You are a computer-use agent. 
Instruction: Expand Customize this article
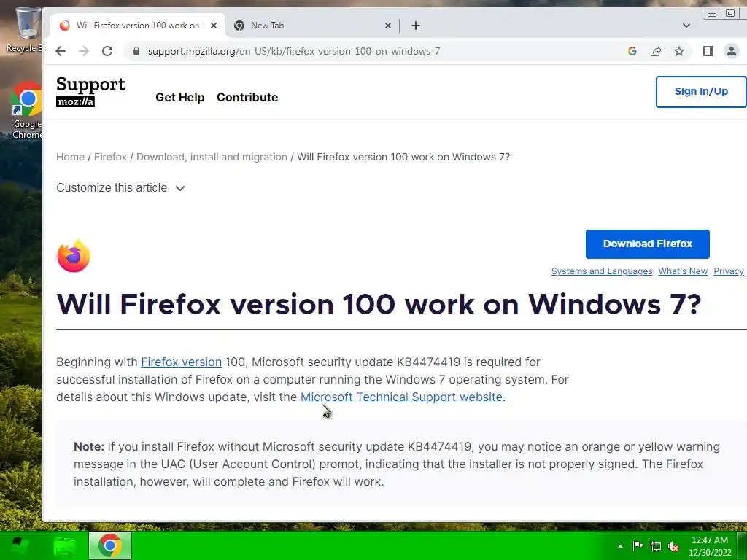coord(120,187)
